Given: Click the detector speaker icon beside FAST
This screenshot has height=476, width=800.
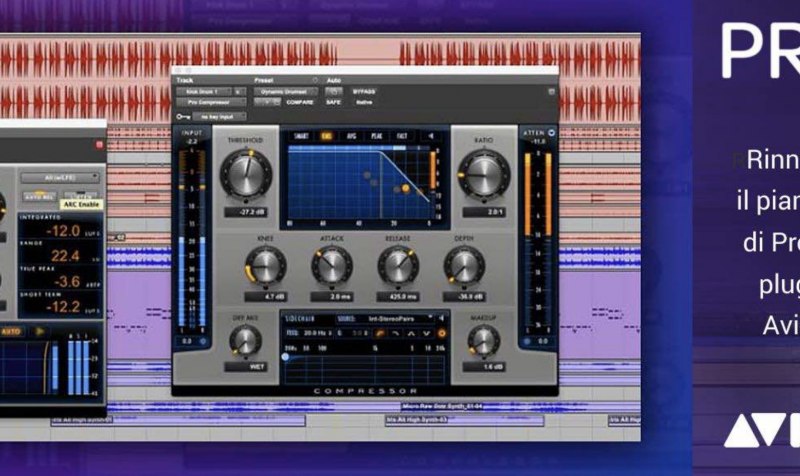Looking at the screenshot, I should click(430, 134).
